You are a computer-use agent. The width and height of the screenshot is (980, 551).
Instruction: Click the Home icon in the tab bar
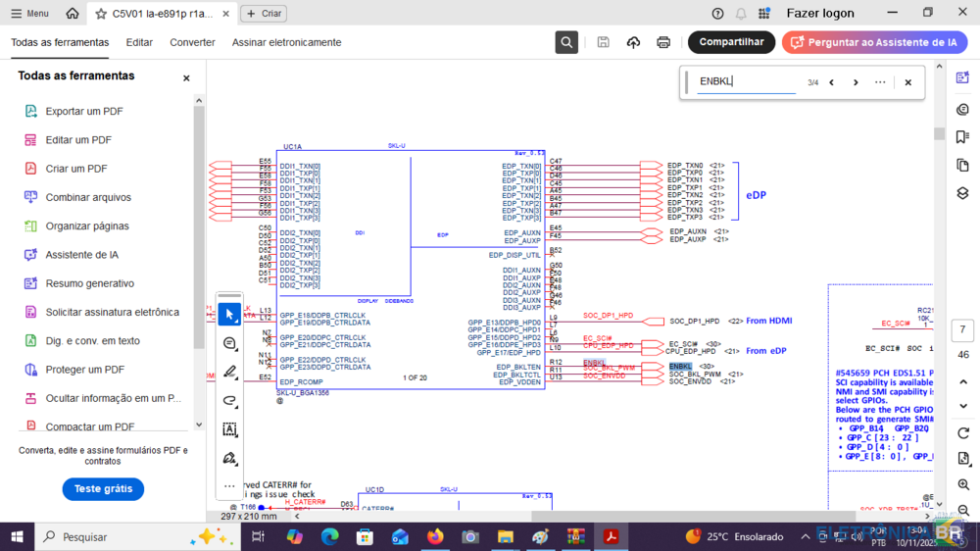73,14
